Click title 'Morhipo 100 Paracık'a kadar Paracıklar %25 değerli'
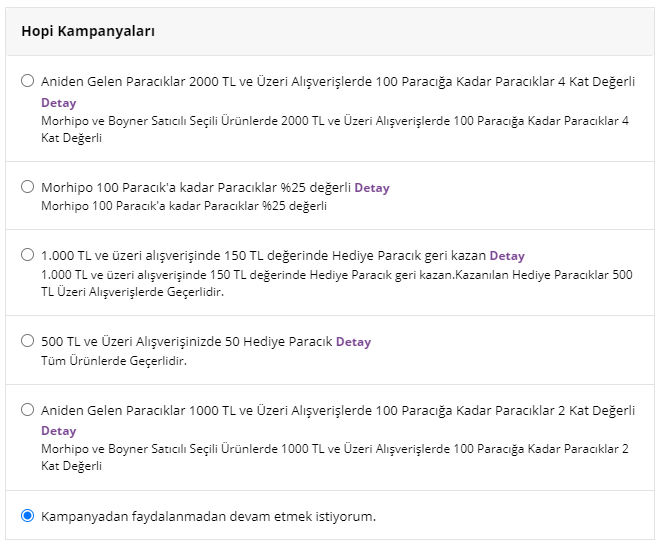The height and width of the screenshot is (555, 664). tap(196, 188)
